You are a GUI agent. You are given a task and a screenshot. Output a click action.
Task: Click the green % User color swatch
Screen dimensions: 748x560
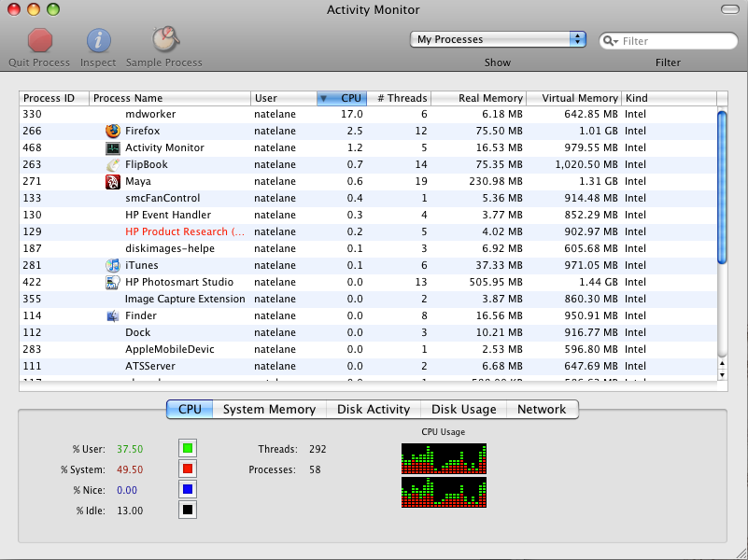click(188, 449)
